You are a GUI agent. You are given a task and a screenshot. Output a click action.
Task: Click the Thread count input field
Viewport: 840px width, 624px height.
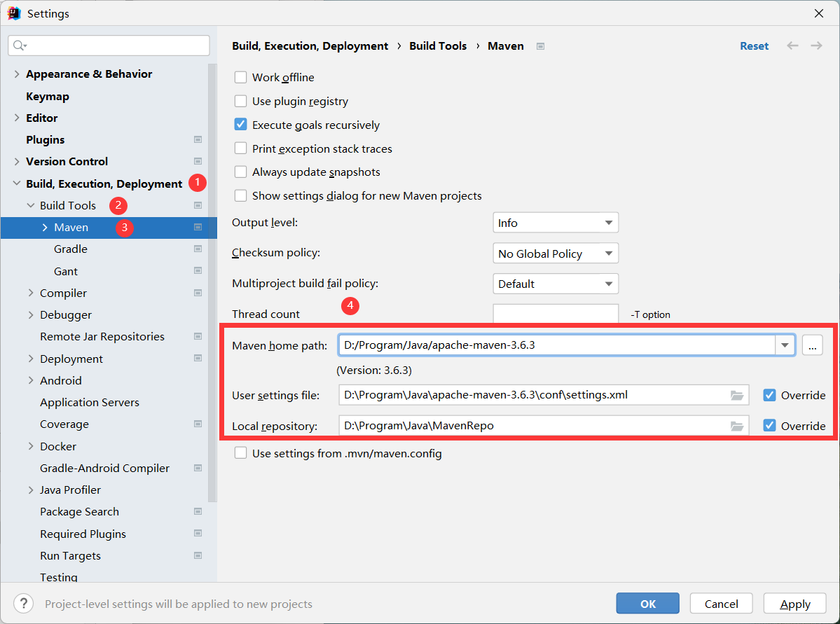tap(556, 314)
